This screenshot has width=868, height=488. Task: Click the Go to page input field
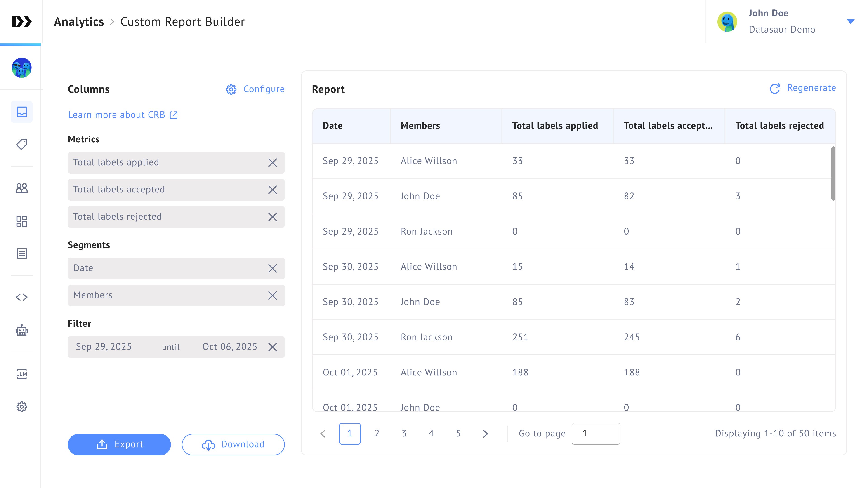(595, 434)
